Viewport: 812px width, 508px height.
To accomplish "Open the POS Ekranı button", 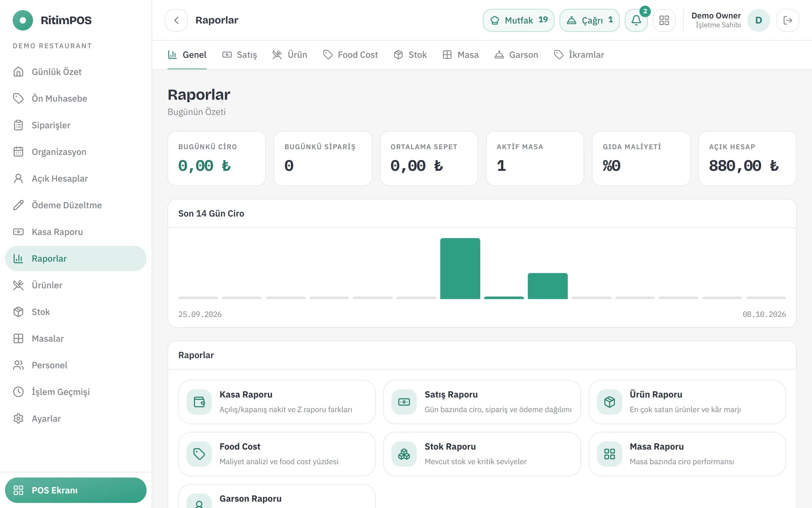I will pyautogui.click(x=76, y=490).
